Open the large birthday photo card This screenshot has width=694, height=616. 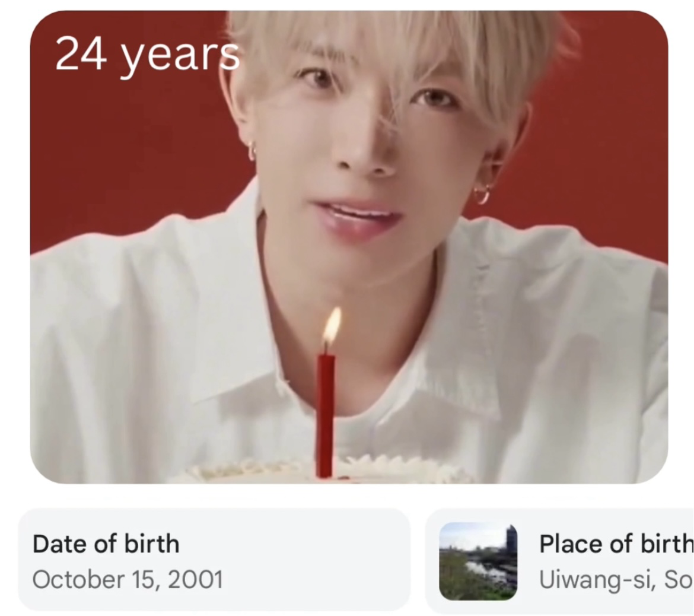(349, 247)
